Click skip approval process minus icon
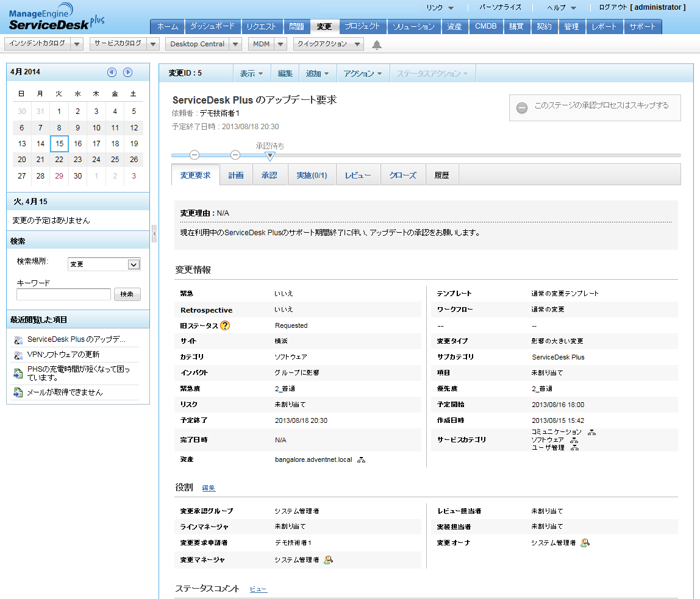The image size is (700, 599). tap(522, 108)
